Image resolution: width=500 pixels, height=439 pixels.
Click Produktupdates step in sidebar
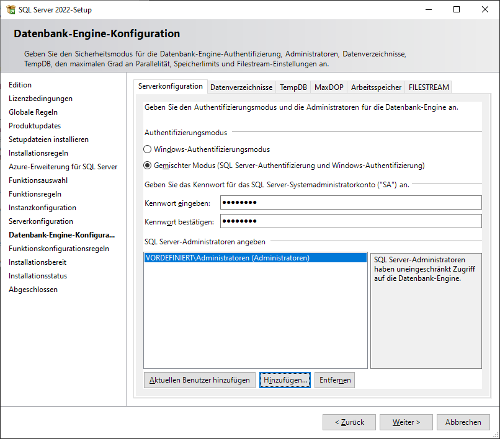(35, 126)
